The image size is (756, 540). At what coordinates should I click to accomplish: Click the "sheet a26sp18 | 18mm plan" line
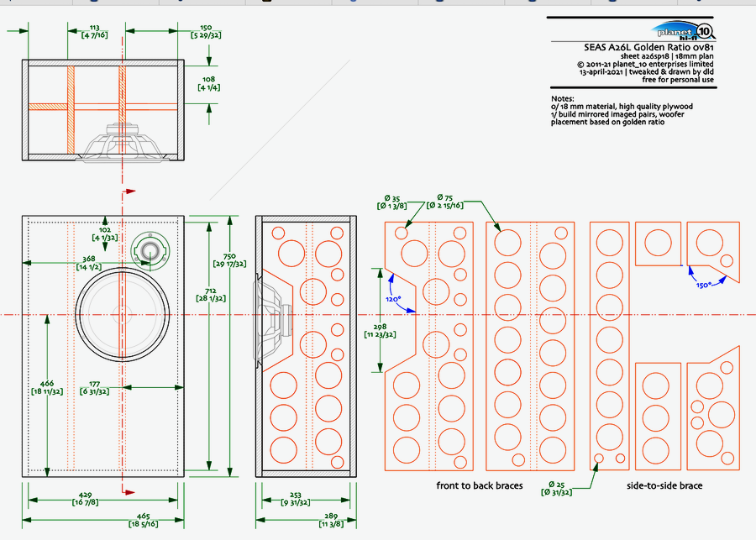(667, 56)
